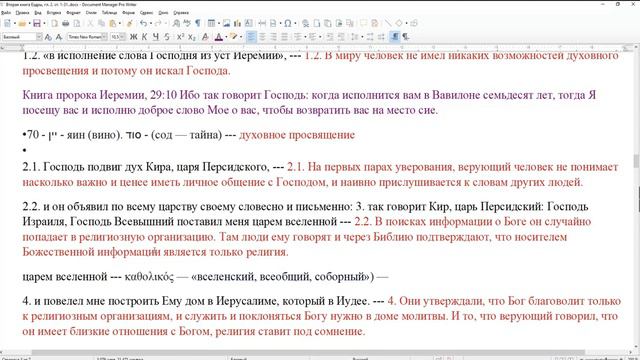Expand the Paste options dropdown arrow
Image resolution: width=640 pixels, height=360 pixels.
(x=120, y=23)
